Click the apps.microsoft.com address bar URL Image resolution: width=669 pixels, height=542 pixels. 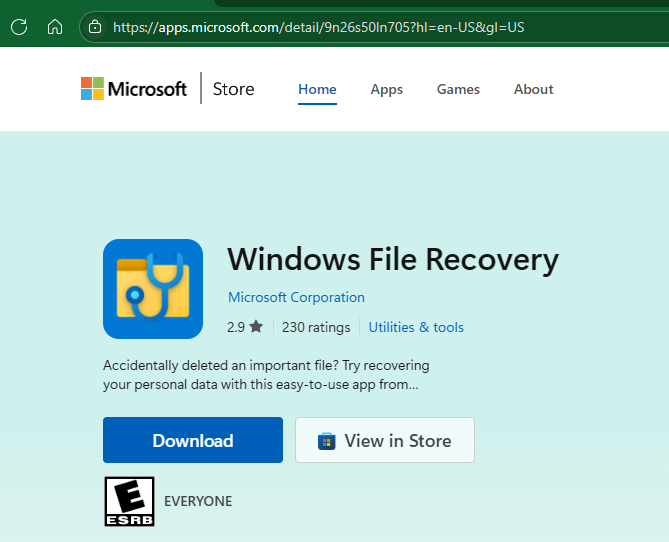pos(318,27)
